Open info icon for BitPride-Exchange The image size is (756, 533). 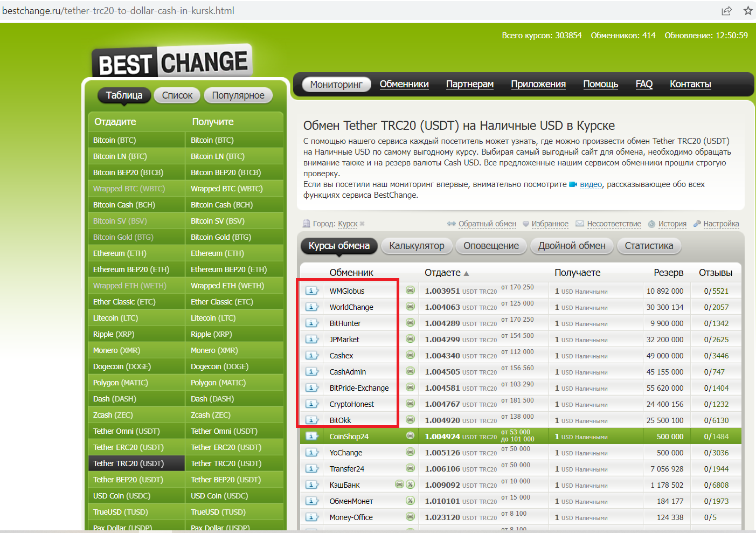(x=312, y=387)
